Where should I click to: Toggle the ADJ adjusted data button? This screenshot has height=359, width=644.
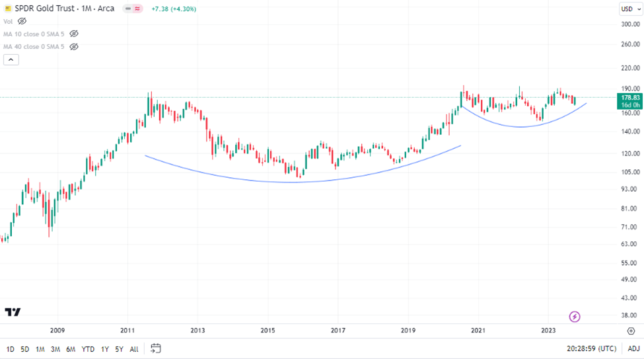633,348
